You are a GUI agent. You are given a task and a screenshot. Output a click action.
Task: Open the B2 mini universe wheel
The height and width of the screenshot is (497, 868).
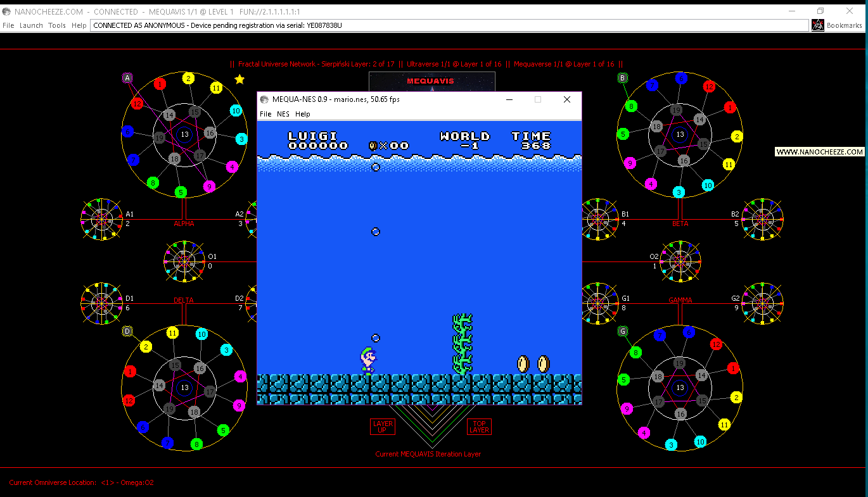pos(763,219)
